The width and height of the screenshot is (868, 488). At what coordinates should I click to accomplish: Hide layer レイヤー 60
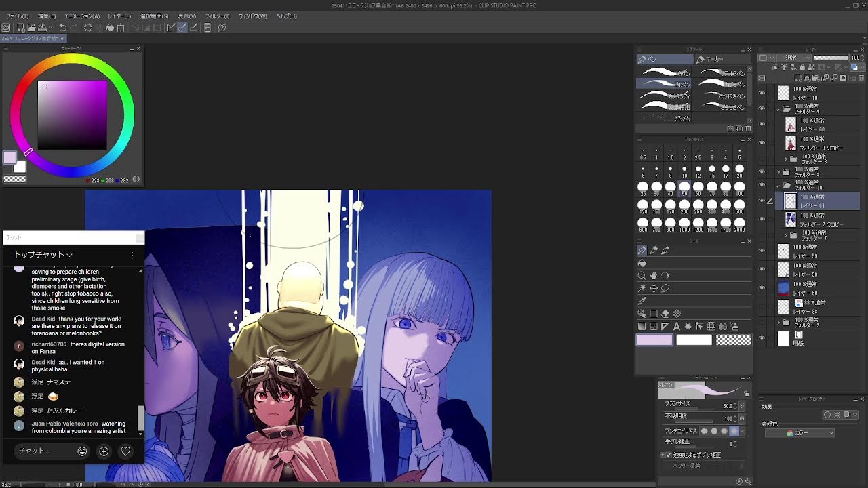pos(762,125)
